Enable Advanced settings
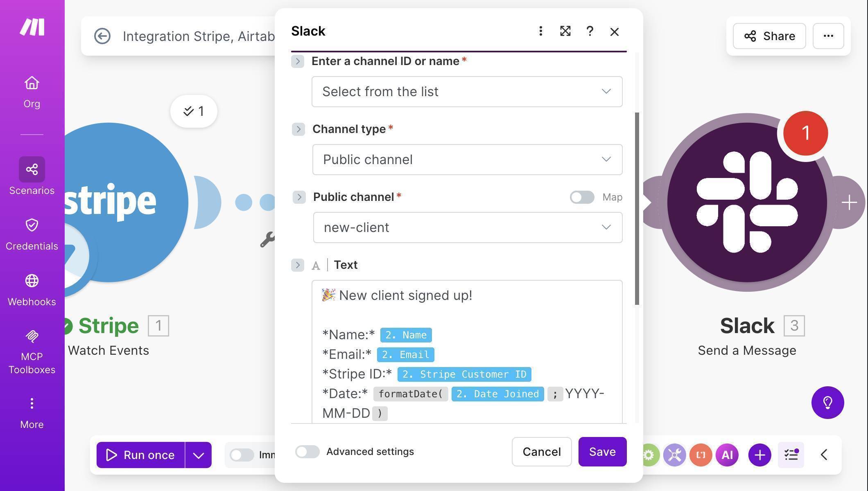This screenshot has height=491, width=868. [307, 452]
